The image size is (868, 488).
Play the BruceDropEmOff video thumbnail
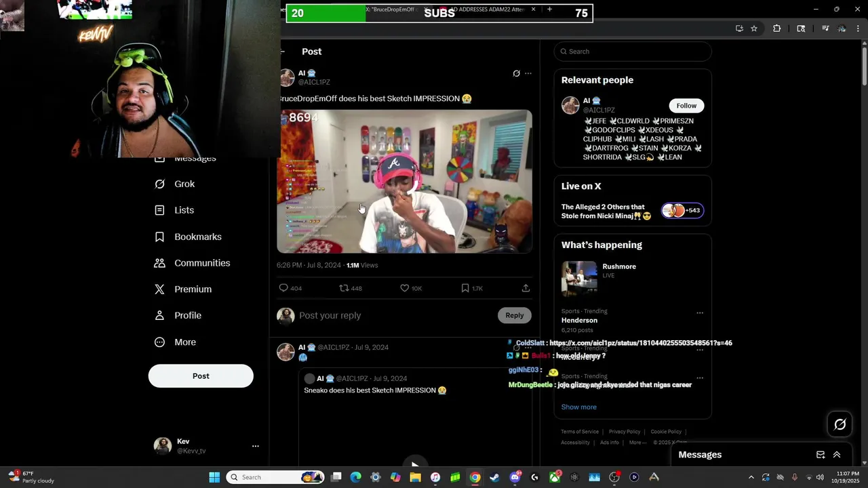tap(404, 182)
